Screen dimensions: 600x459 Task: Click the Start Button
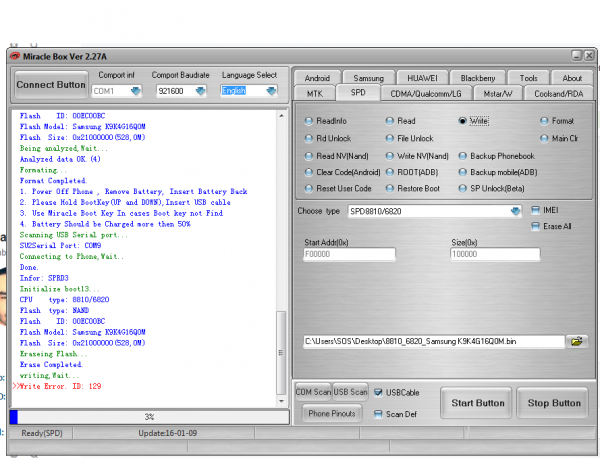478,403
